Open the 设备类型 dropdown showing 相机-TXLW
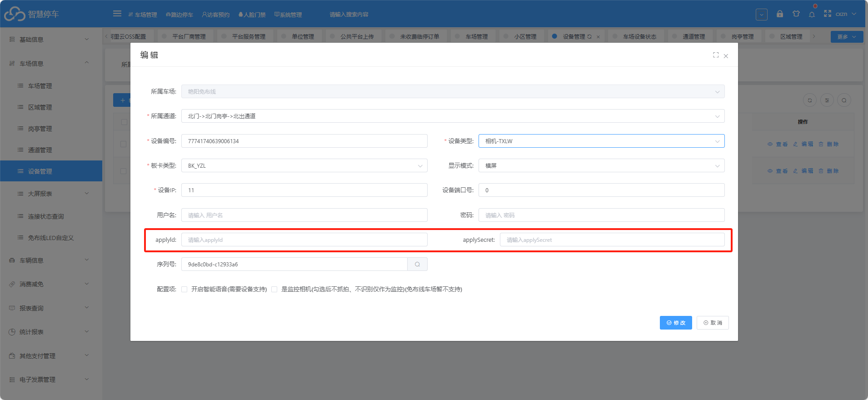The height and width of the screenshot is (400, 868). pyautogui.click(x=601, y=141)
